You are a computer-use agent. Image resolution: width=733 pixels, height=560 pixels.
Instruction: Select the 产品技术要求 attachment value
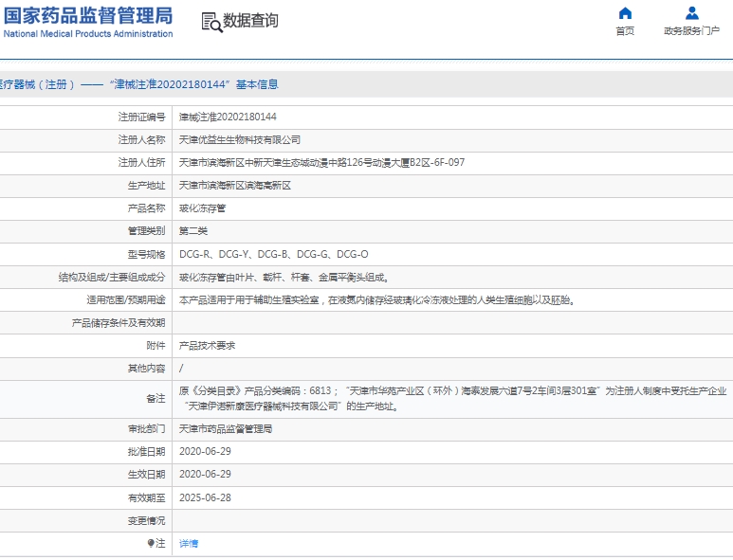tap(207, 346)
